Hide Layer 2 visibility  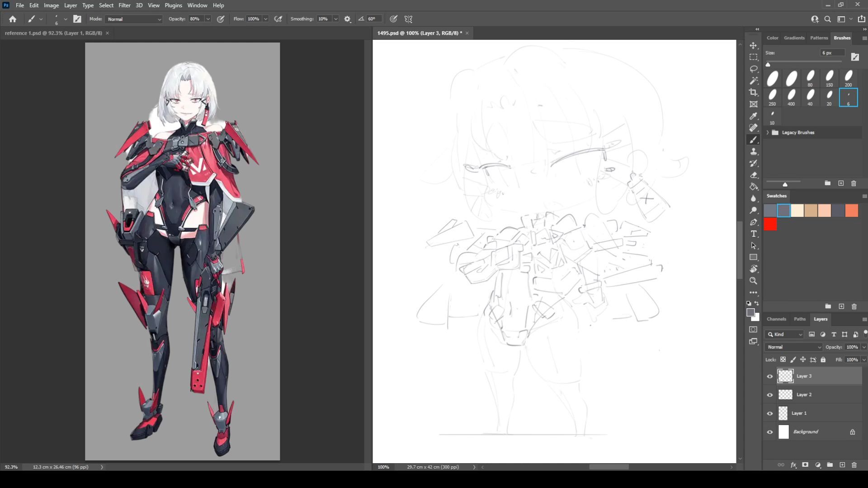[770, 395]
